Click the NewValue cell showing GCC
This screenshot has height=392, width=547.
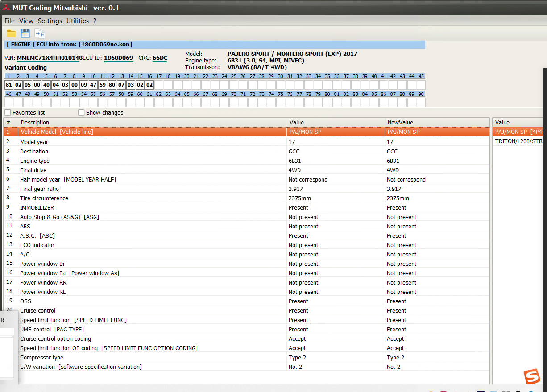437,151
